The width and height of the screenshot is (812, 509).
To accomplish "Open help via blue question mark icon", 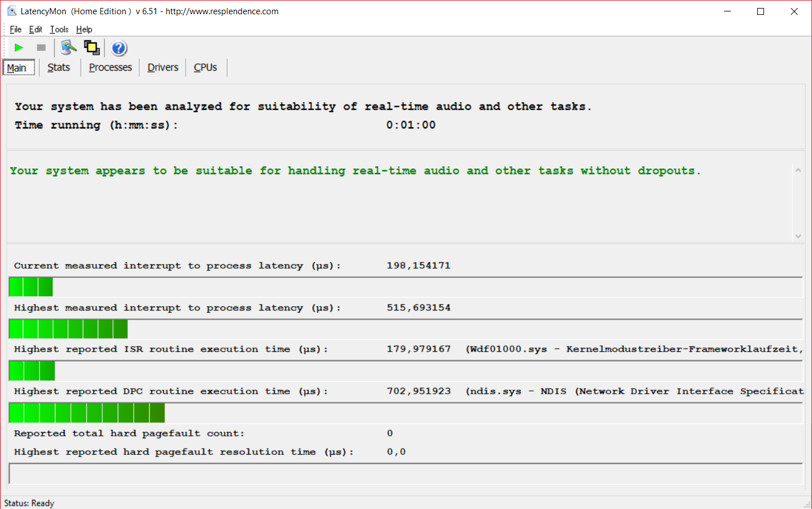I will (119, 48).
